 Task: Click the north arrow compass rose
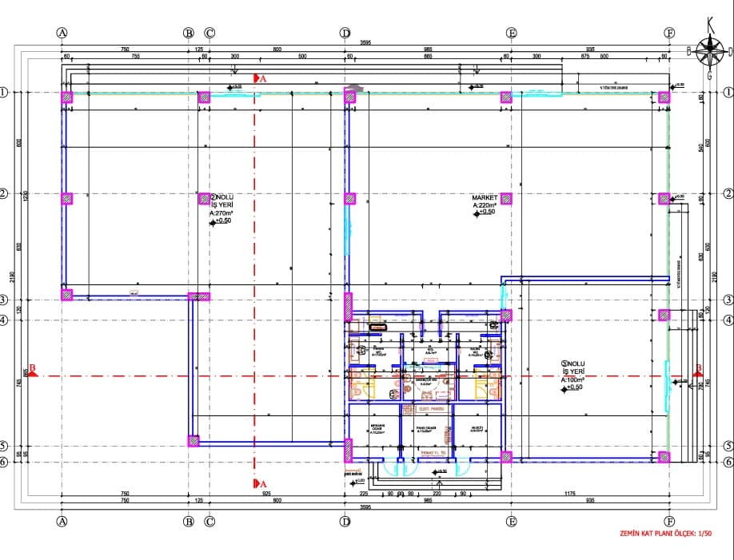pyautogui.click(x=707, y=51)
